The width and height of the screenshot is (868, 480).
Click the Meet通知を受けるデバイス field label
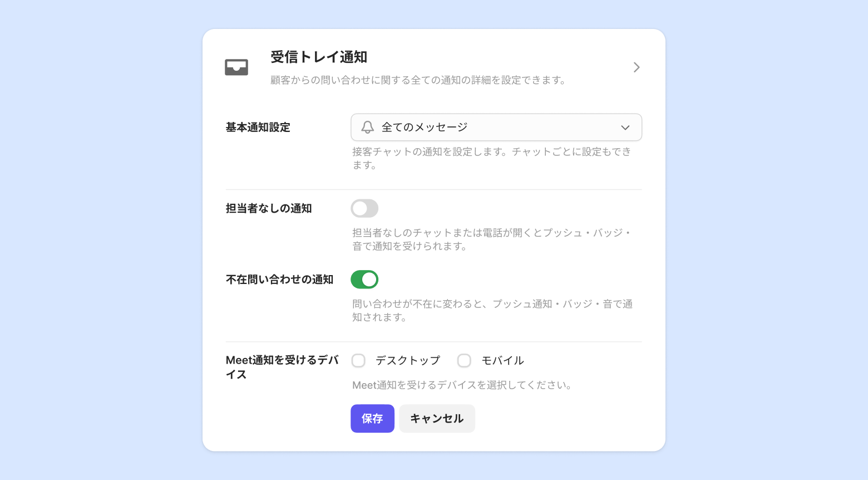[282, 367]
